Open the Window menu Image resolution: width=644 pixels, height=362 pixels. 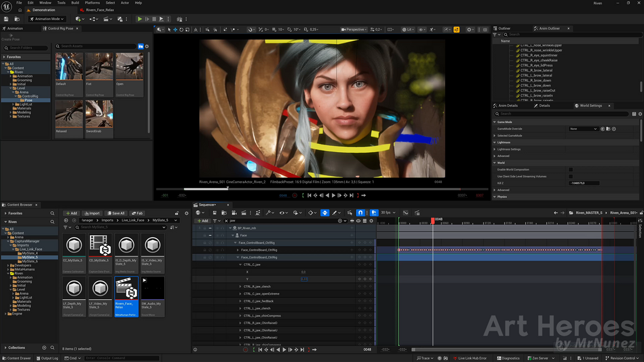pyautogui.click(x=45, y=3)
